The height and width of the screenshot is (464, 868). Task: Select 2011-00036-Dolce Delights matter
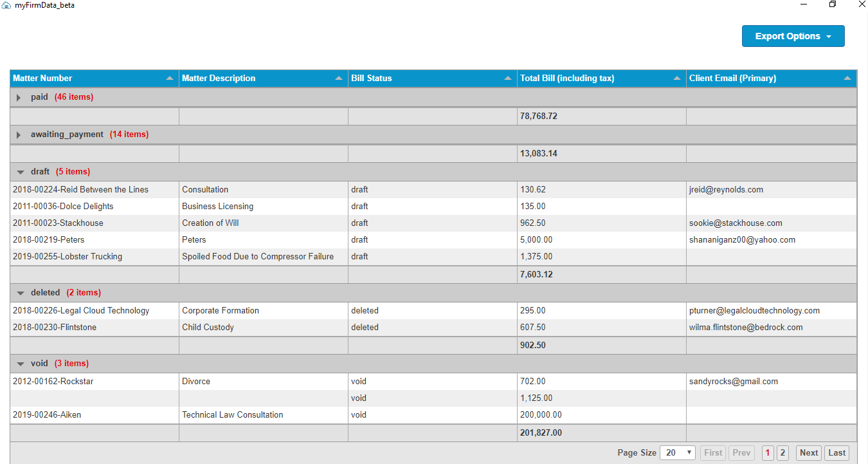click(x=63, y=207)
